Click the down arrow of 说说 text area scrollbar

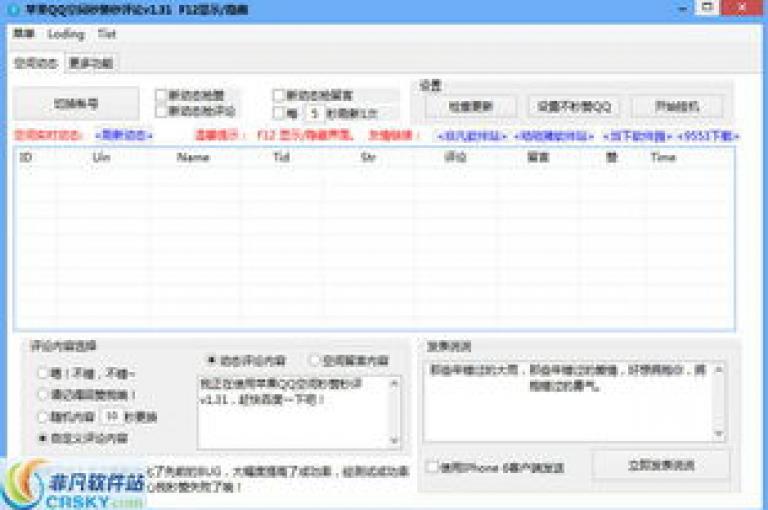coord(719,434)
